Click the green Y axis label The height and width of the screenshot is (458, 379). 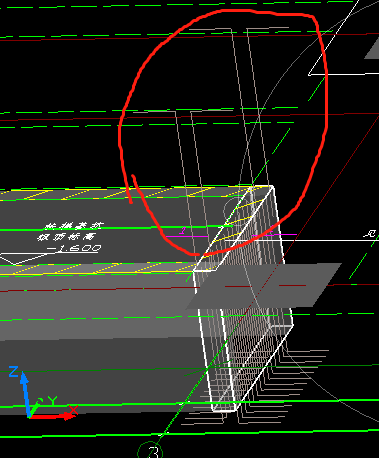52,400
